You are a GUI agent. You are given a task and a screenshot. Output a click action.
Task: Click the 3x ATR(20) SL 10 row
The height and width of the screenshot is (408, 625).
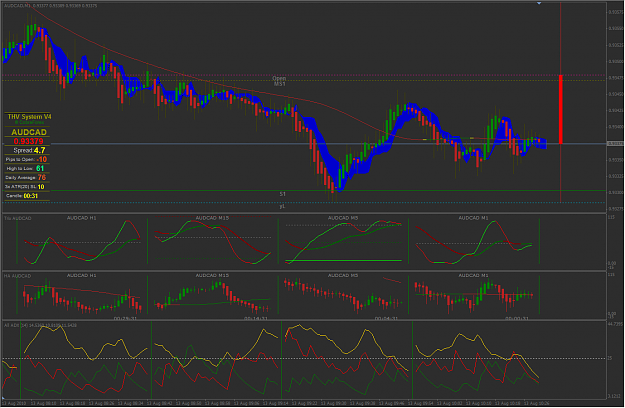25,187
